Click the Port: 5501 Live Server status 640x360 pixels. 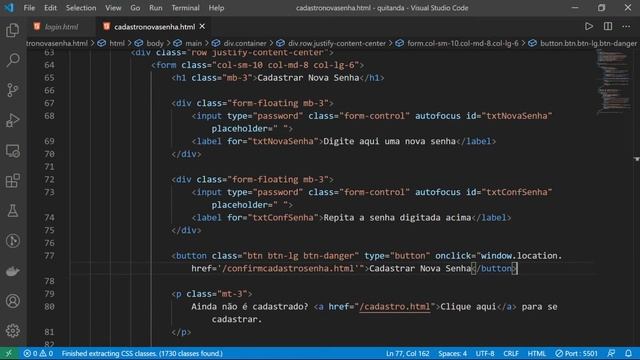576,353
